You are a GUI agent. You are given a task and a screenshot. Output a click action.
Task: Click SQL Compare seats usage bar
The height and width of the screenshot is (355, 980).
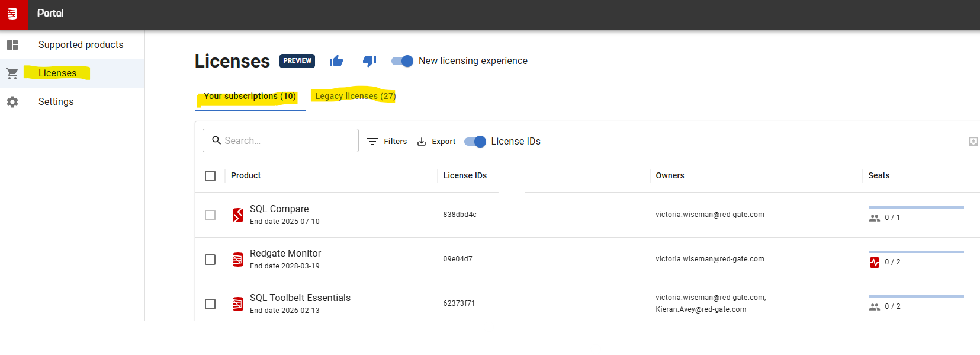click(x=916, y=207)
